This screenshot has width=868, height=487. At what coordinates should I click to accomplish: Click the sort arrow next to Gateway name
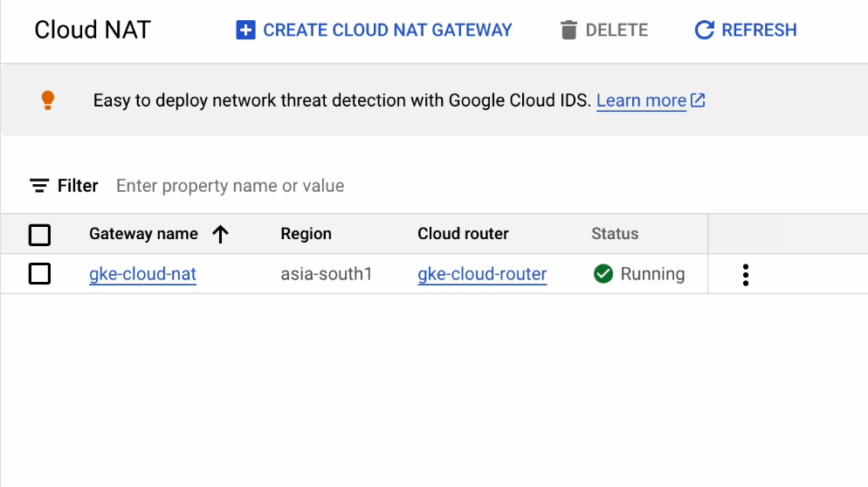tap(220, 234)
